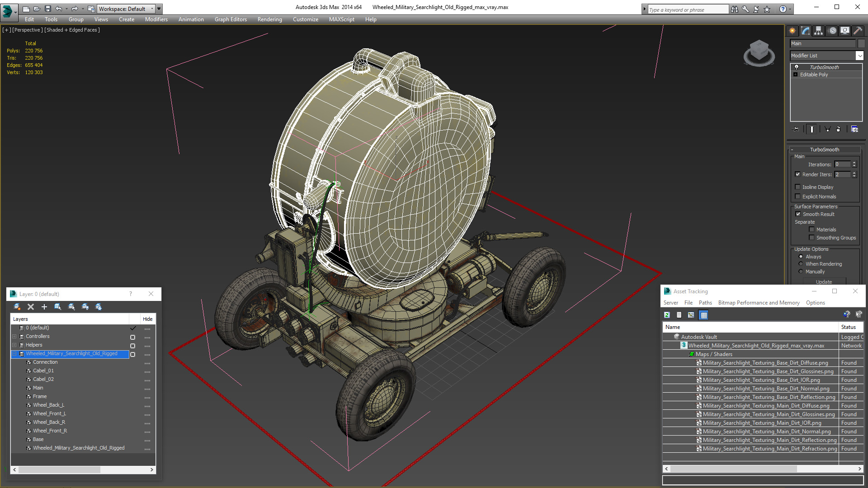868x488 pixels.
Task: Uncheck the Smooth Result checkbox
Action: click(x=798, y=214)
